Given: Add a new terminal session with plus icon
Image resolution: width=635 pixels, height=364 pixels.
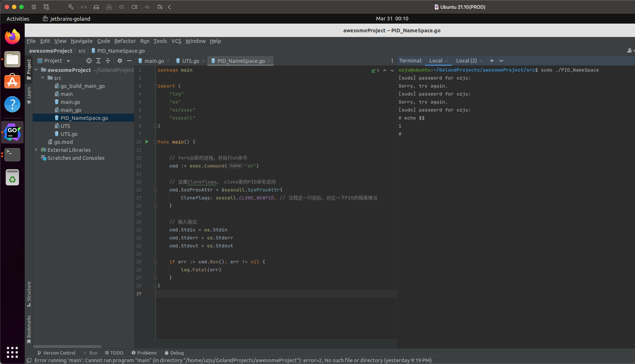Looking at the screenshot, I should [492, 61].
